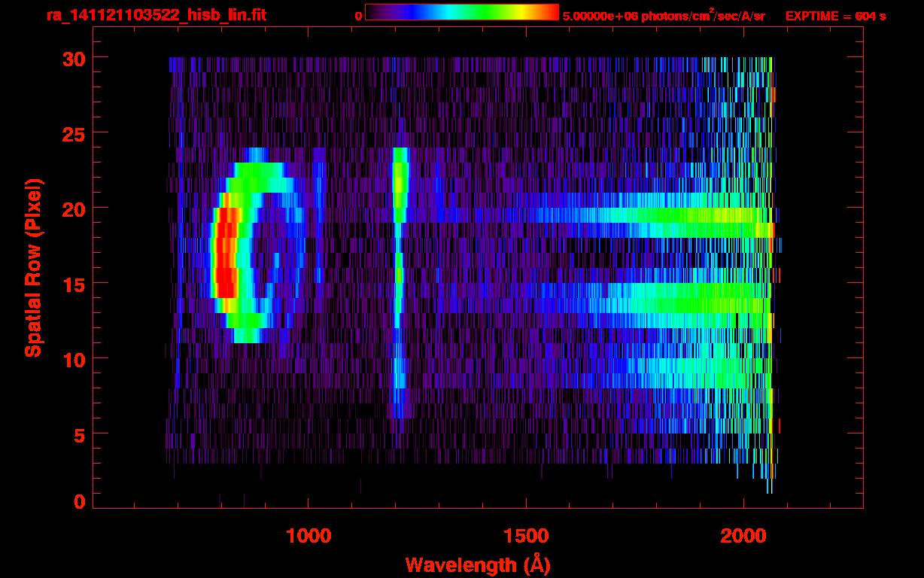Click the y-axis tick label 0
Screen dimensions: 924x578
(x=80, y=502)
